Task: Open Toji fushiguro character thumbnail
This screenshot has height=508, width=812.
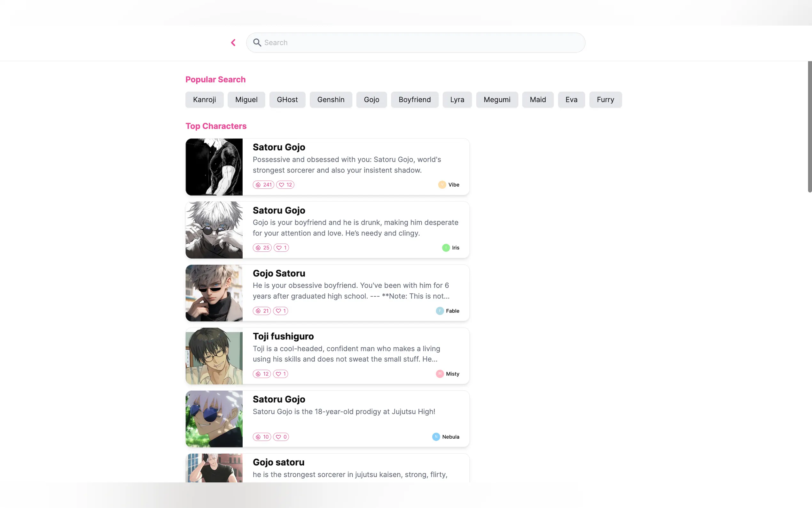Action: (214, 356)
